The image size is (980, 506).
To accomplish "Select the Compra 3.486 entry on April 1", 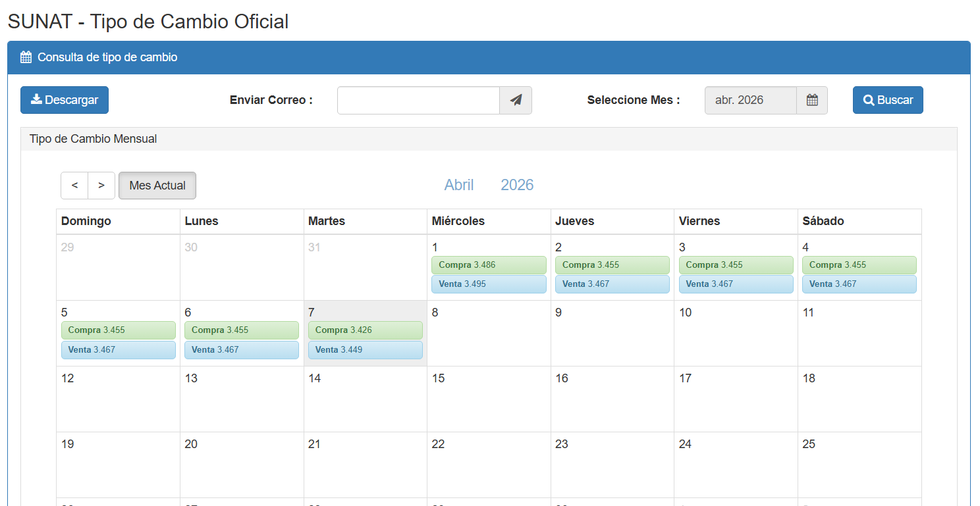I will tap(489, 265).
